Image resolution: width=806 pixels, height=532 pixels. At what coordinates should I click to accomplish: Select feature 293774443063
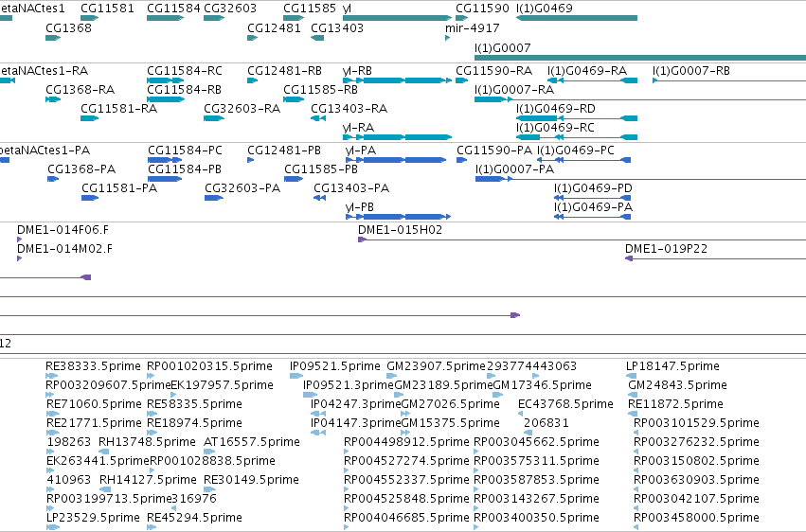[531, 366]
